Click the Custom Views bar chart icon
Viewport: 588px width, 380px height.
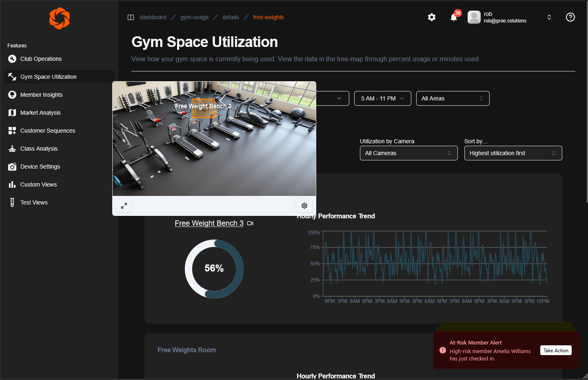pyautogui.click(x=12, y=184)
